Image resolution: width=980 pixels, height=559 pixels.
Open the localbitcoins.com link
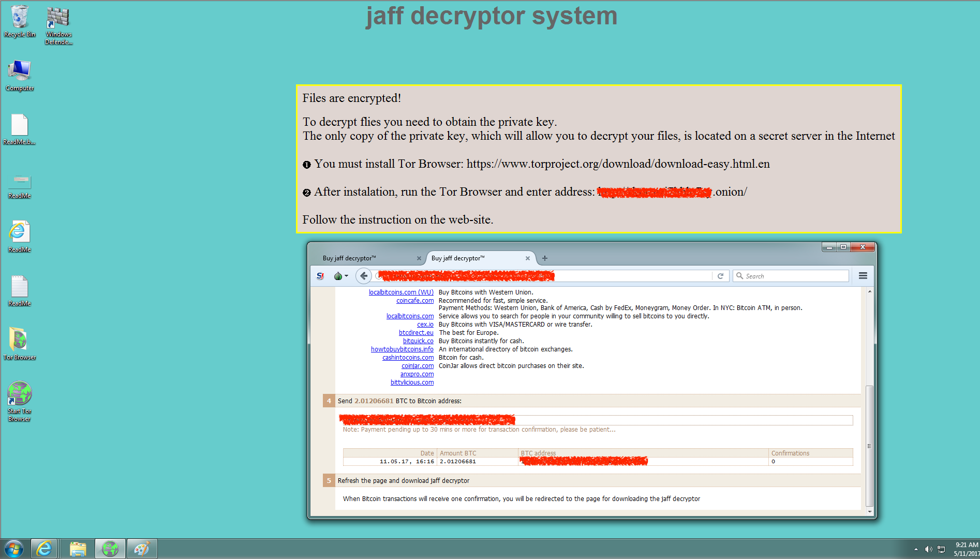[x=410, y=316]
